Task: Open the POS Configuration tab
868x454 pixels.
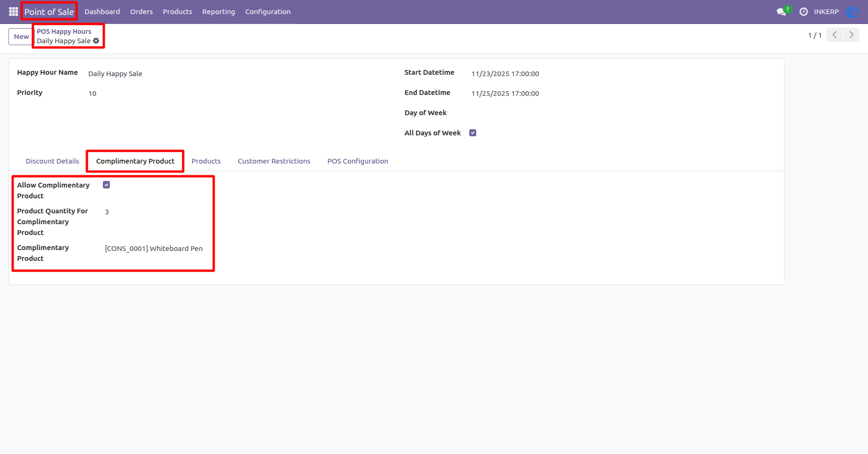Action: click(358, 161)
